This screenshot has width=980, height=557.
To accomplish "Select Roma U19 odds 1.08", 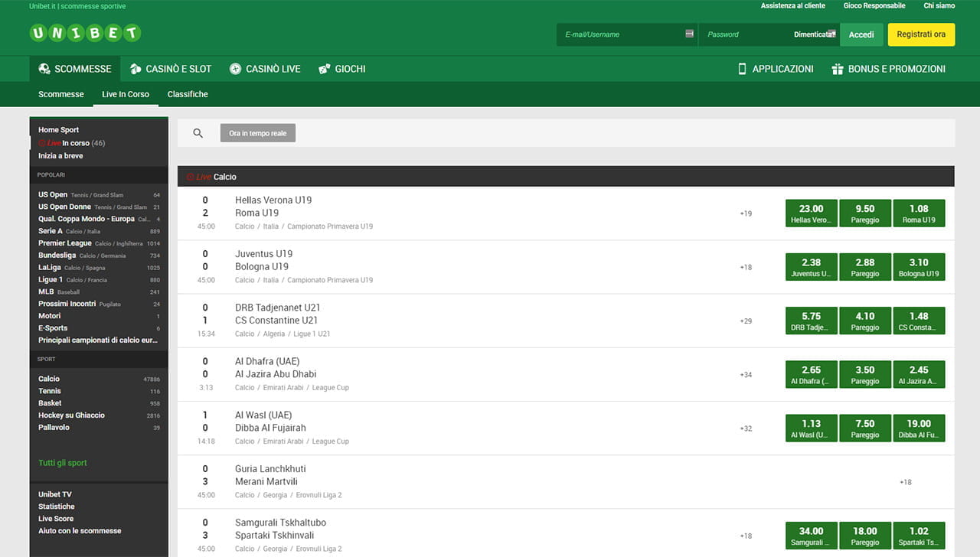I will [x=919, y=213].
